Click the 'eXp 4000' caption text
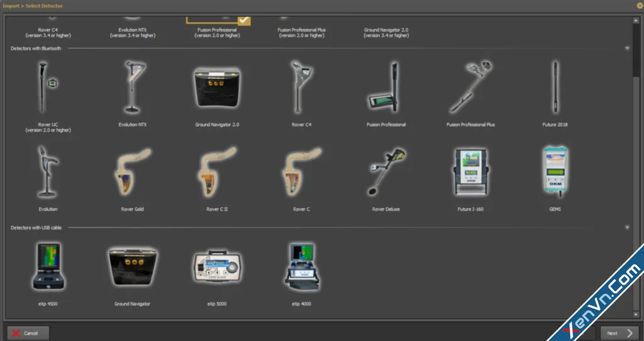Viewport: 644px width, 341px height. pos(301,304)
